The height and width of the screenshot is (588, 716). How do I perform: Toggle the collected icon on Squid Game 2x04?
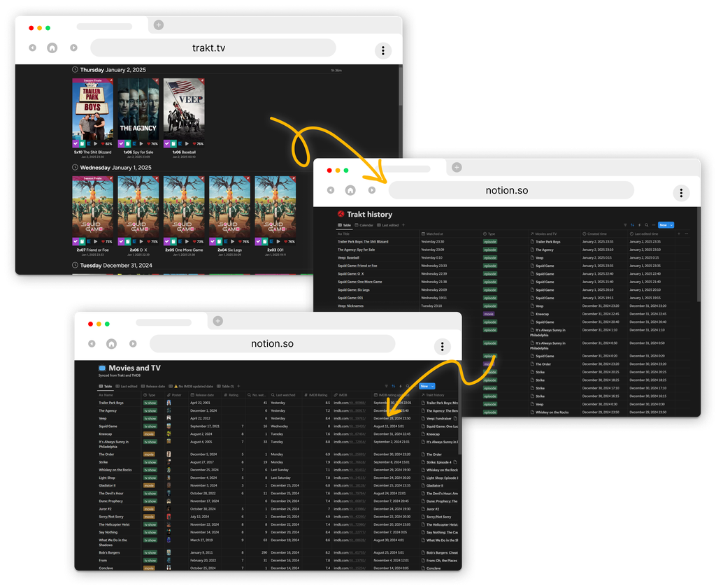tap(219, 241)
